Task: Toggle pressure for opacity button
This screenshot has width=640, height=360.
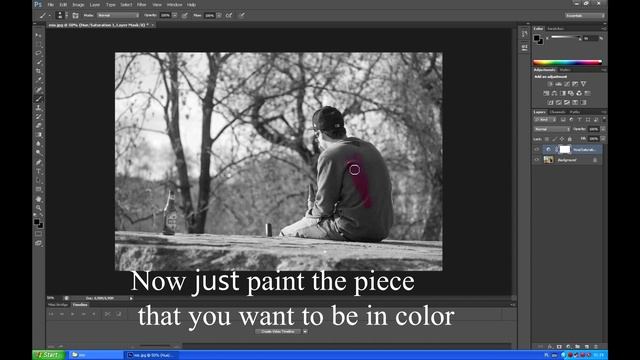Action: (x=184, y=16)
